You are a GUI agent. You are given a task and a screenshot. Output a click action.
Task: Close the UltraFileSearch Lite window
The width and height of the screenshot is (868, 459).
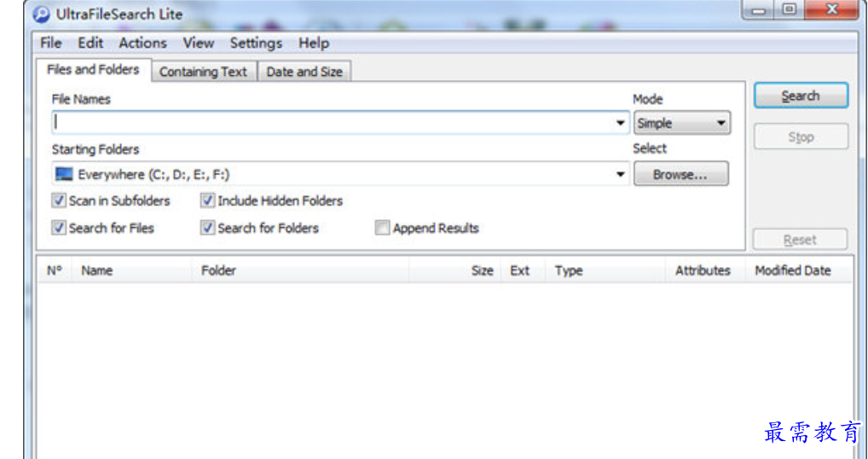click(831, 10)
